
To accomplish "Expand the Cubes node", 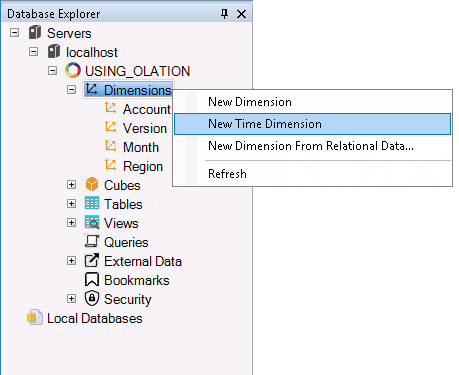I will coord(71,185).
